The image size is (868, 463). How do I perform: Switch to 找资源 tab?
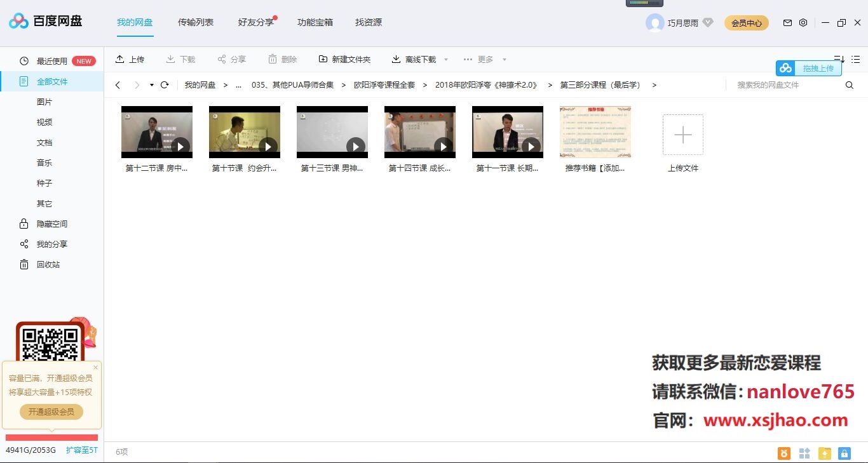tap(369, 22)
